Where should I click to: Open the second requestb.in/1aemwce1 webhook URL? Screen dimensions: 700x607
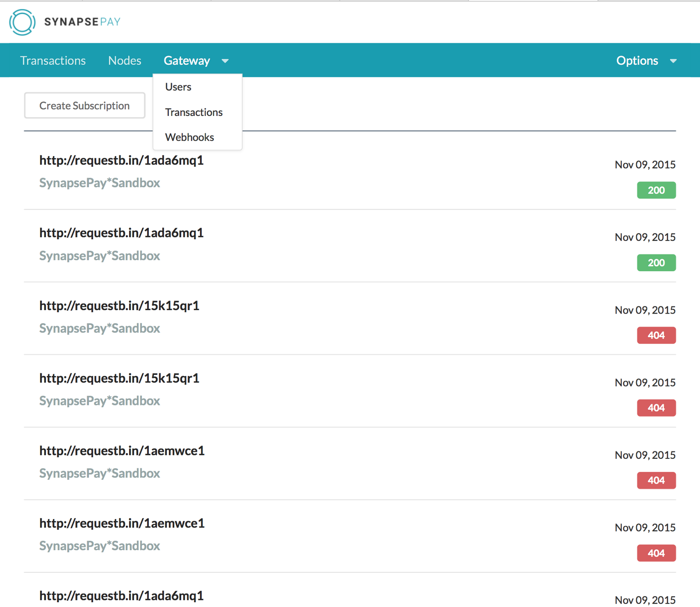[x=122, y=523]
